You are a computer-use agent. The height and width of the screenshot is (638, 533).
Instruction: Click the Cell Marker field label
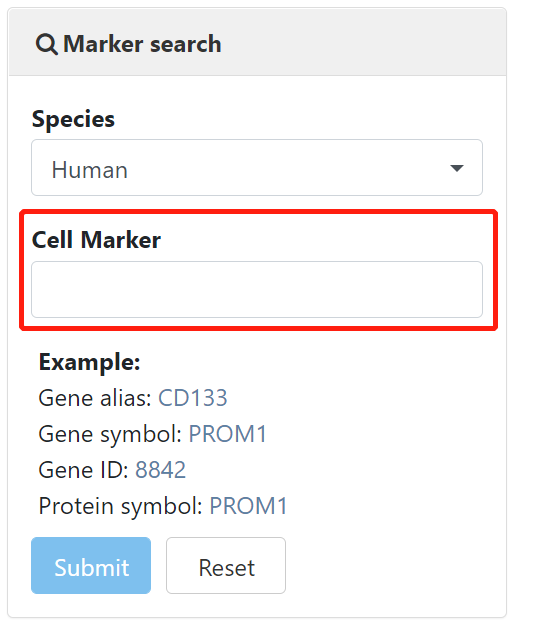click(96, 240)
